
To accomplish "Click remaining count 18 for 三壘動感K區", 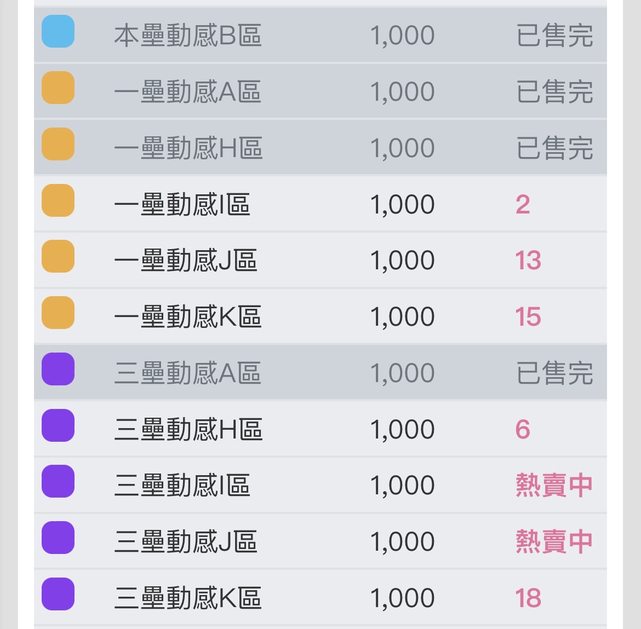I will click(x=528, y=598).
